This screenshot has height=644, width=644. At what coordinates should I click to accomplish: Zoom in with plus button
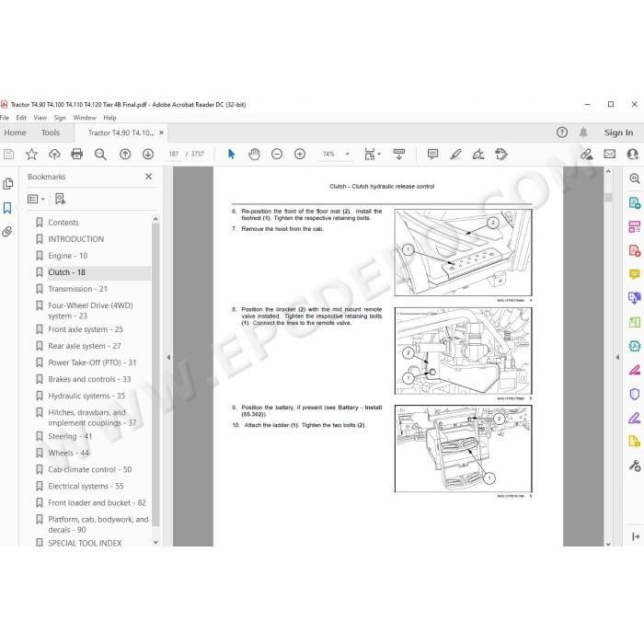tap(300, 154)
